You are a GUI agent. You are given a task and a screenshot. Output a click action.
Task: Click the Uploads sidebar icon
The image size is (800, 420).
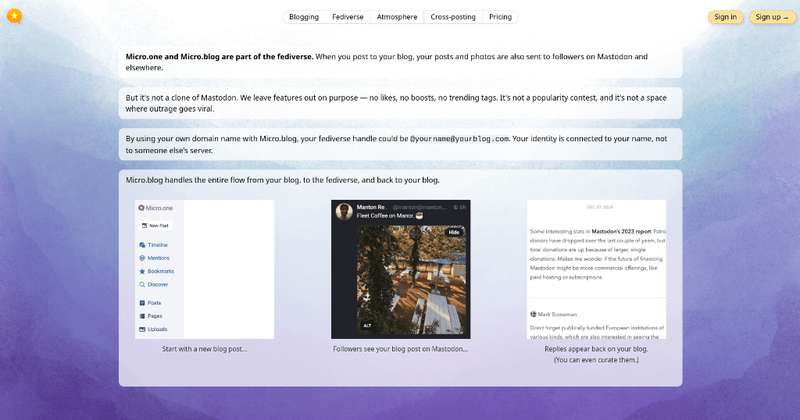[142, 330]
